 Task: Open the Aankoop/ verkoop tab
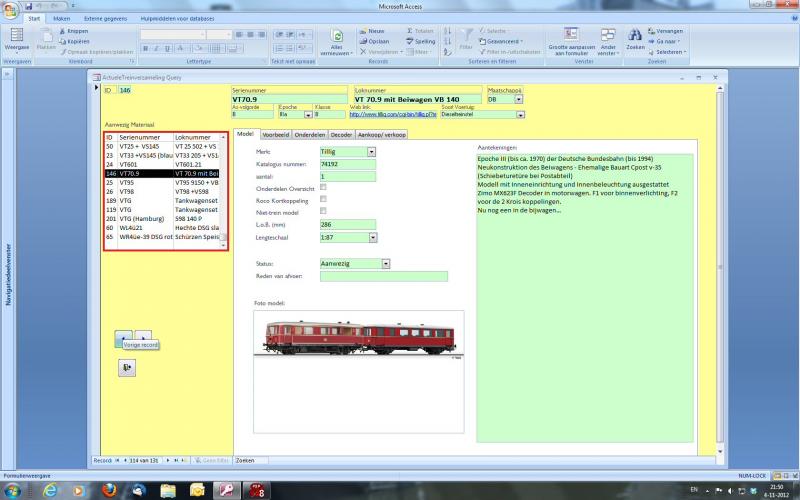(x=382, y=135)
